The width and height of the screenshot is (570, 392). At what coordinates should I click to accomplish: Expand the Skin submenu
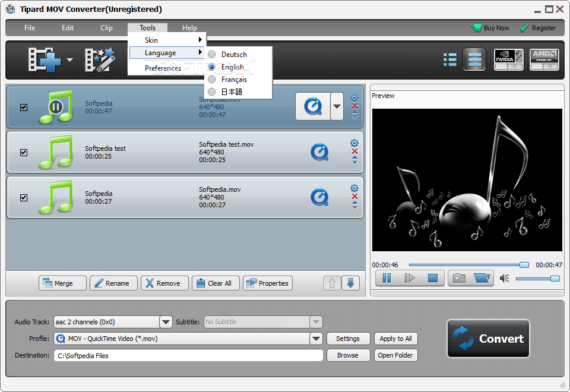[x=167, y=40]
